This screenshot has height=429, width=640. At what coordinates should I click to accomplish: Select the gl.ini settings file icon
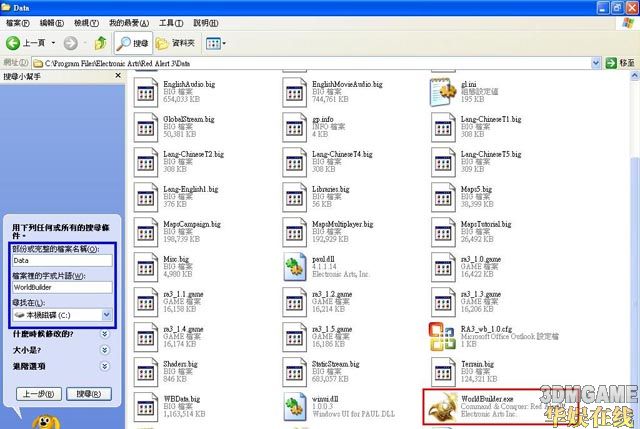point(443,92)
